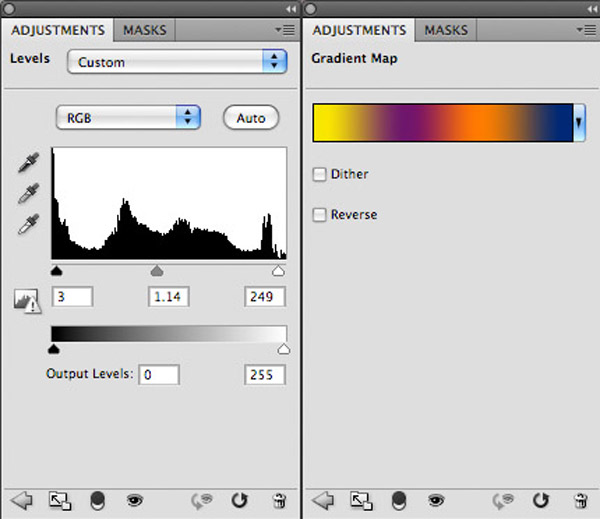Reset Gradient Map adjustment to defaults
600x519 pixels.
coord(541,500)
